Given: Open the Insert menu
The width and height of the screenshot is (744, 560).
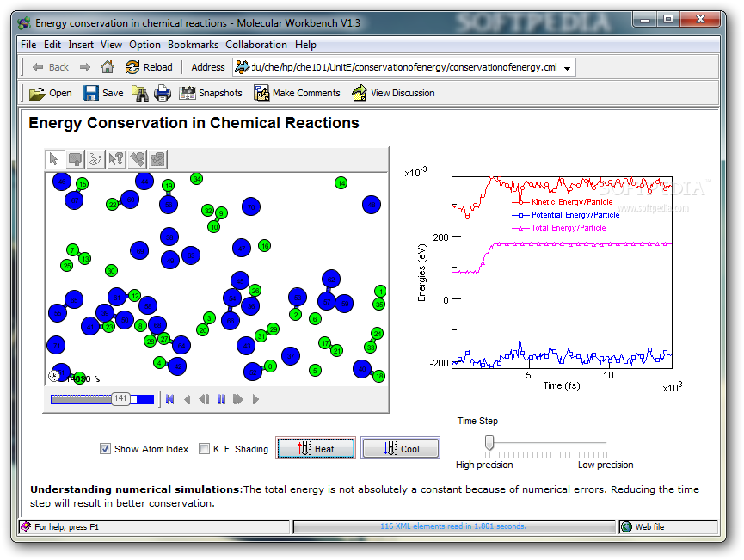Looking at the screenshot, I should [x=81, y=45].
